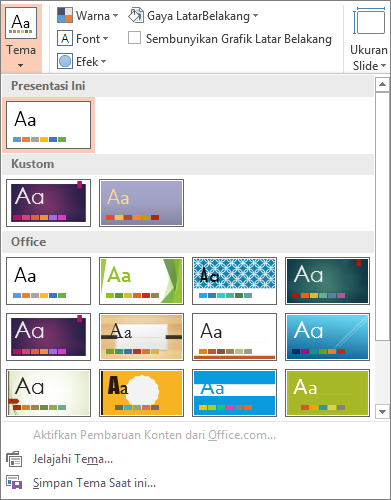Apply the purple custom theme under Kustom
This screenshot has width=391, height=500.
pos(48,203)
